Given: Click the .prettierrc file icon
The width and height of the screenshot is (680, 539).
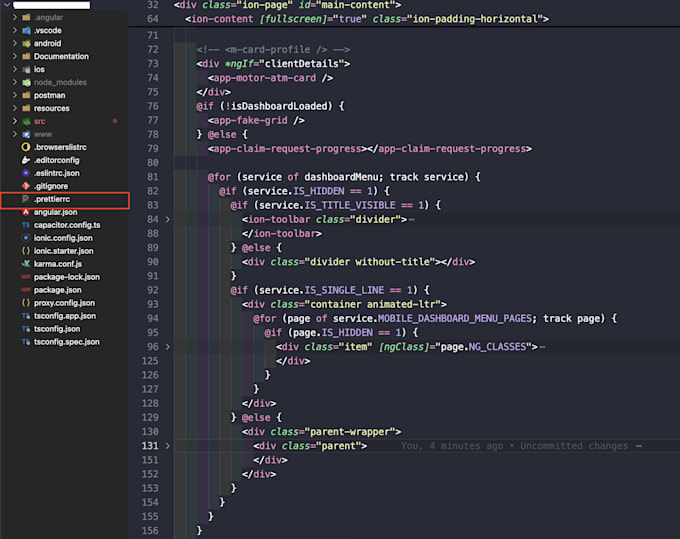Looking at the screenshot, I should [x=26, y=199].
